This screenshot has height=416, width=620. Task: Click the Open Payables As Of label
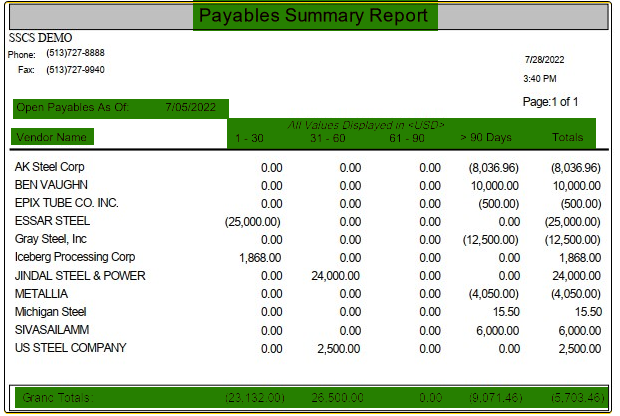(73, 108)
